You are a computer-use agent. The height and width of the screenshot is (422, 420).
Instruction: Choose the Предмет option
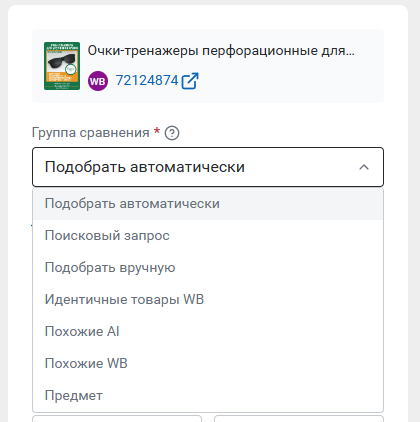point(208,396)
